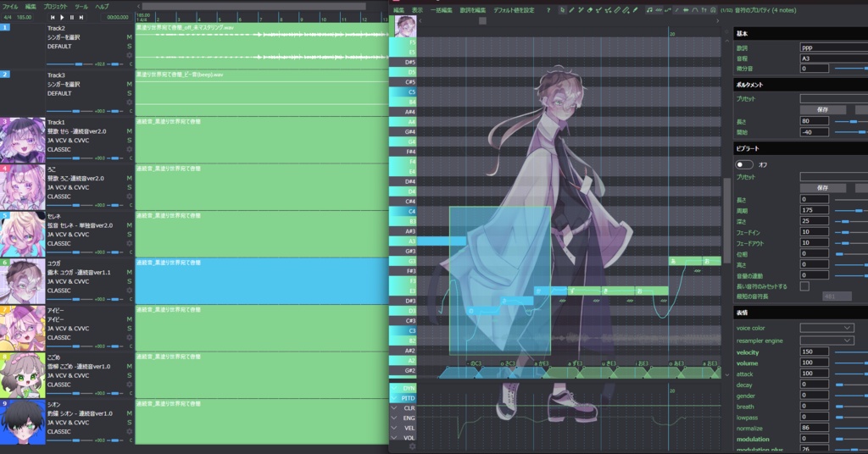Click the question mark help icon
Viewport: 868px width, 454px height.
pyautogui.click(x=548, y=10)
